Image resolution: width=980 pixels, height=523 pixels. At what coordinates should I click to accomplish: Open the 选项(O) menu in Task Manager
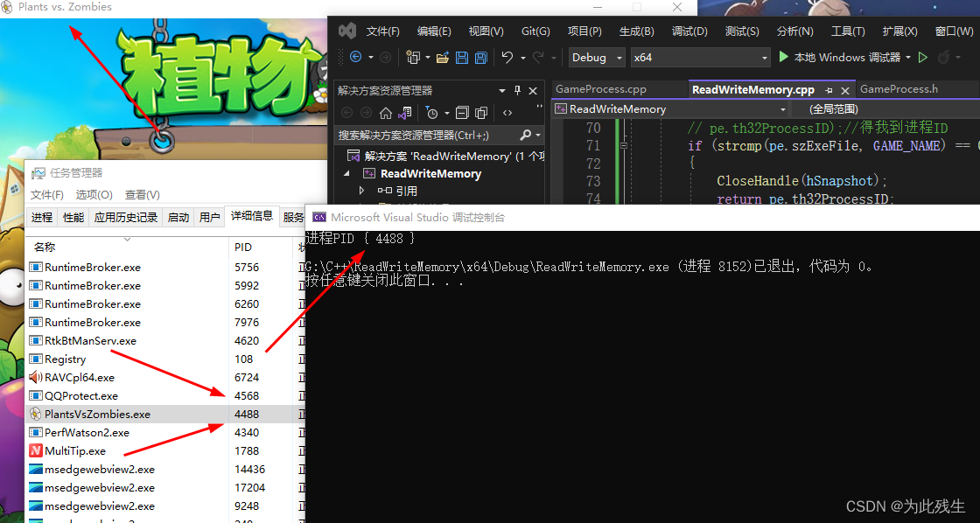[x=94, y=195]
